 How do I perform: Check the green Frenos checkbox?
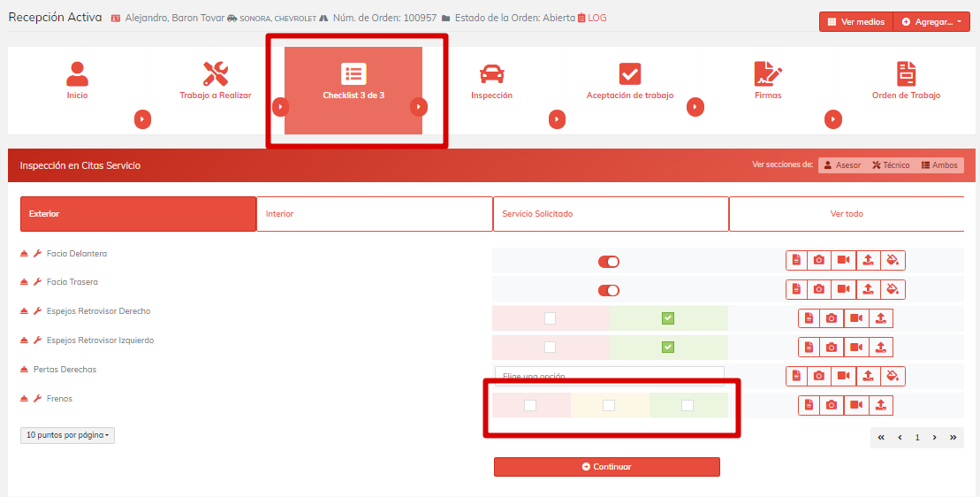click(x=688, y=405)
